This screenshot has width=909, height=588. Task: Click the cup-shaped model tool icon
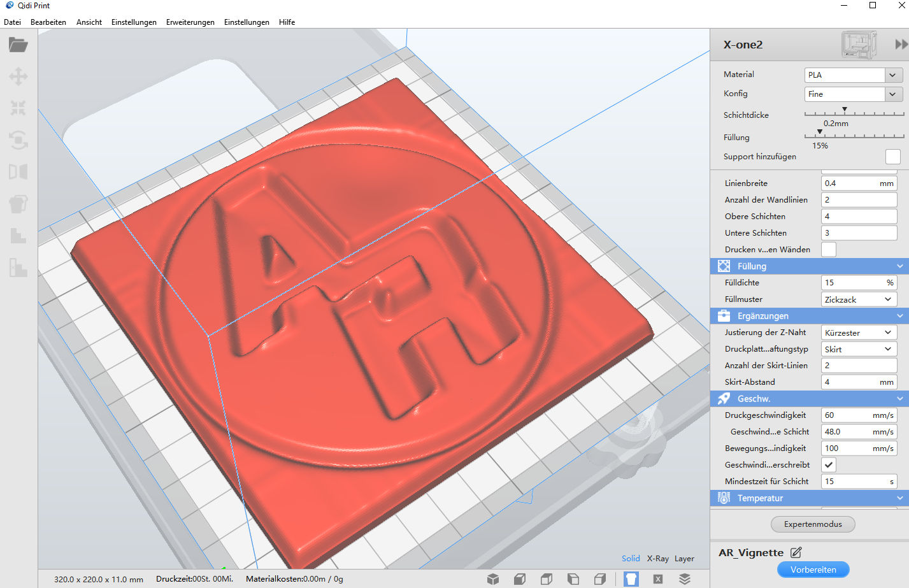[x=18, y=204]
